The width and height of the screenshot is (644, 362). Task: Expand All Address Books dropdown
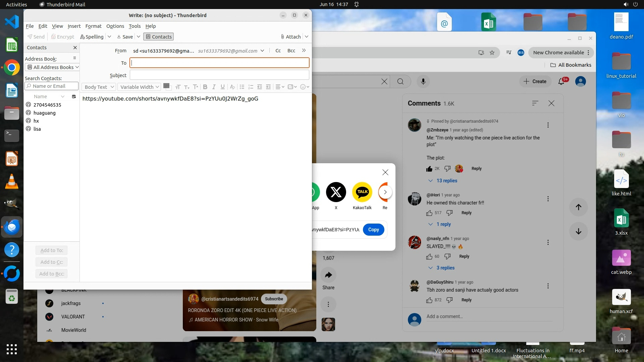52,67
